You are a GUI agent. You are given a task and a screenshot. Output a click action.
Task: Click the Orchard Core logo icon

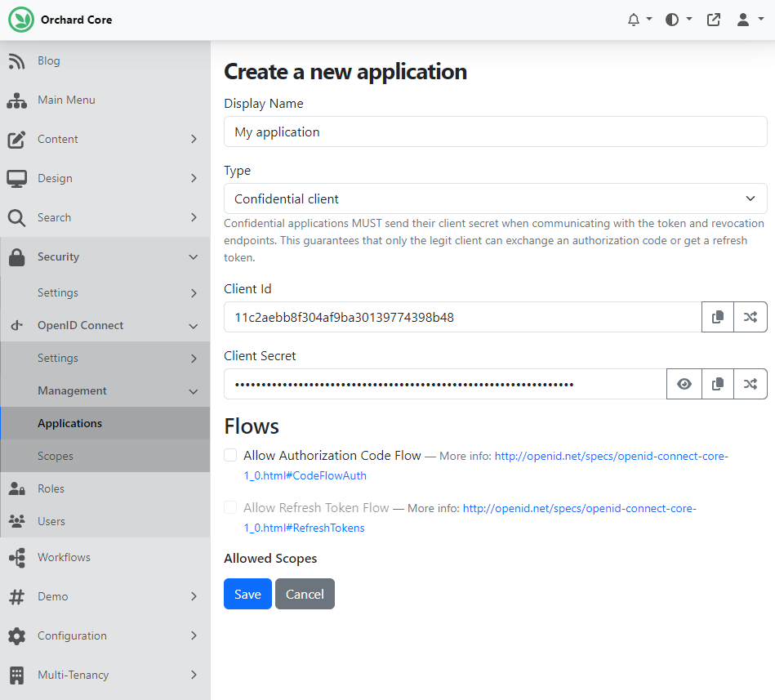click(x=20, y=20)
